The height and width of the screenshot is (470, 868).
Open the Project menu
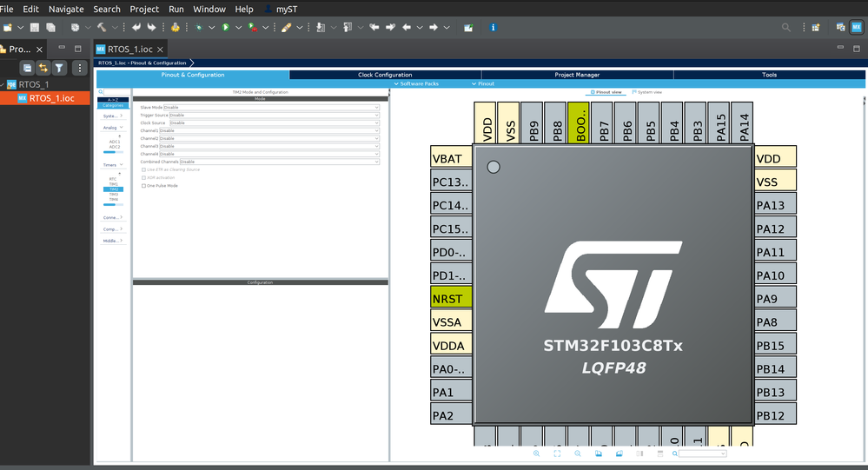(144, 9)
